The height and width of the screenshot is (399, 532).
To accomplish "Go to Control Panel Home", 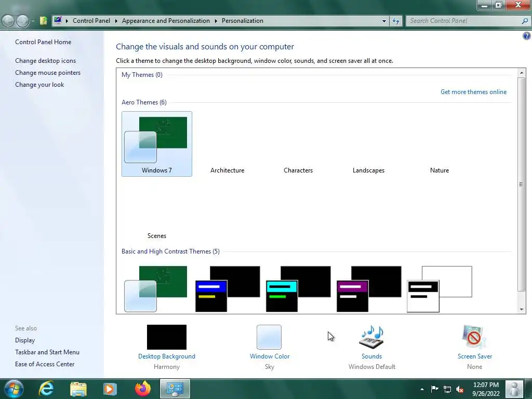I will 43,42.
